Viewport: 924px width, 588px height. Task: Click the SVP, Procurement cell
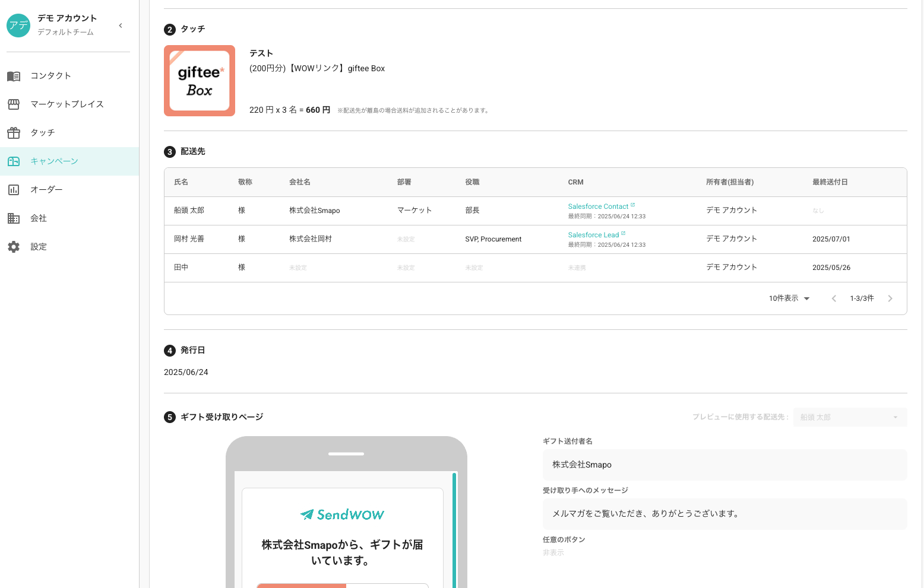tap(493, 239)
